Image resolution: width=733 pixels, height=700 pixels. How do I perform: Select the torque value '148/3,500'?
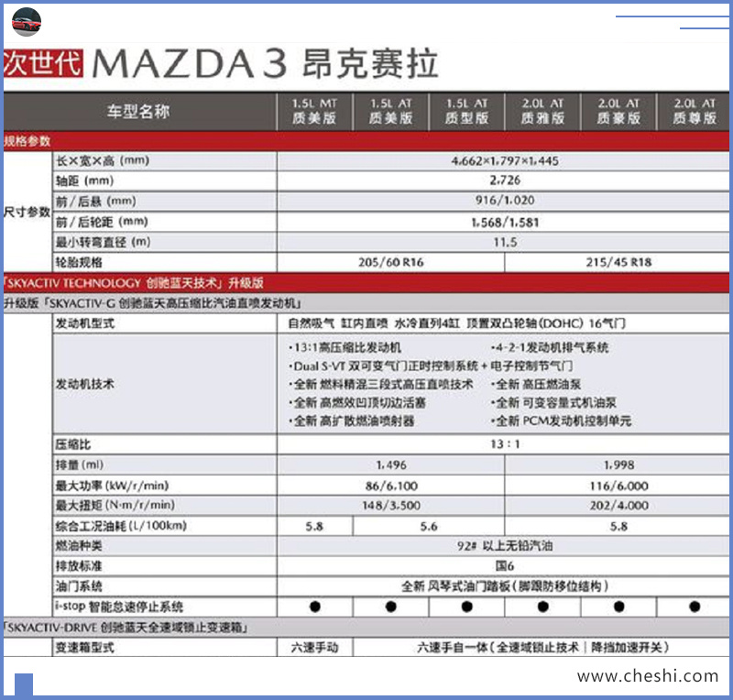tap(391, 506)
